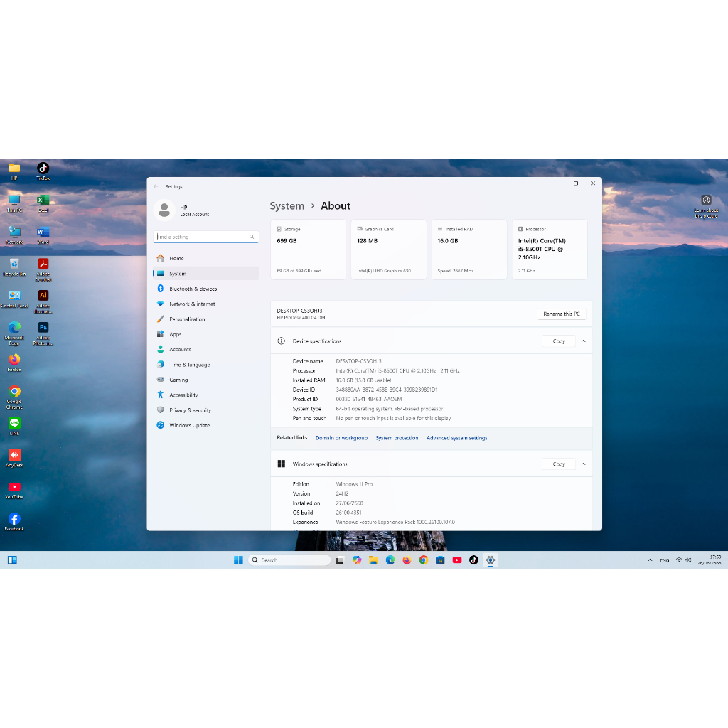Click Rename this PC button
728x728 pixels.
point(561,314)
